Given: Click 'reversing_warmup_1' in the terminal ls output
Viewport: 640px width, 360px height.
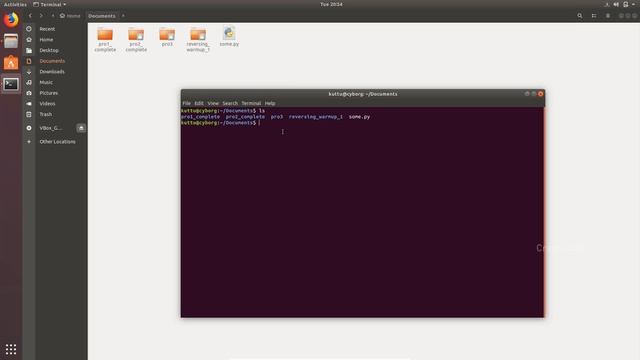Looking at the screenshot, I should [x=316, y=117].
